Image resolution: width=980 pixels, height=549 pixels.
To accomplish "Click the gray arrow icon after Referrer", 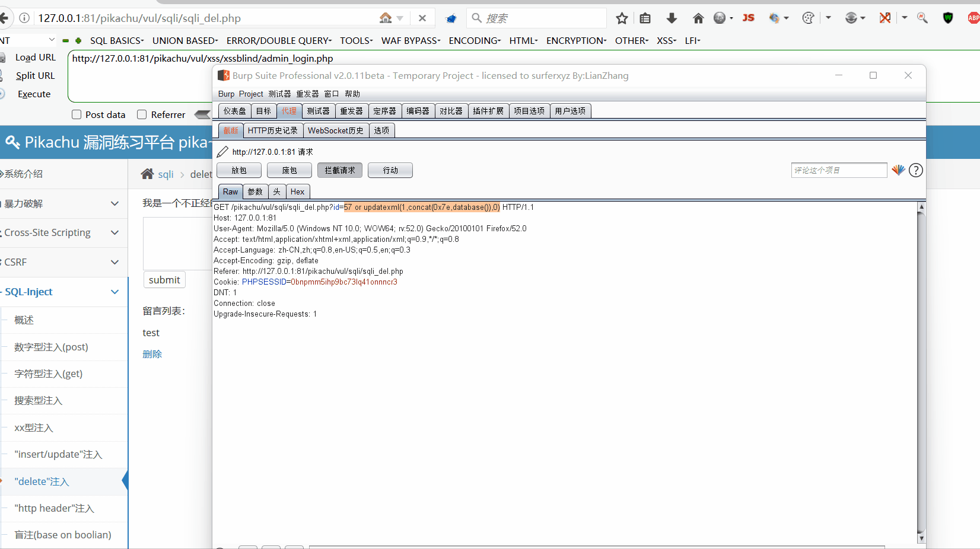I will 203,114.
